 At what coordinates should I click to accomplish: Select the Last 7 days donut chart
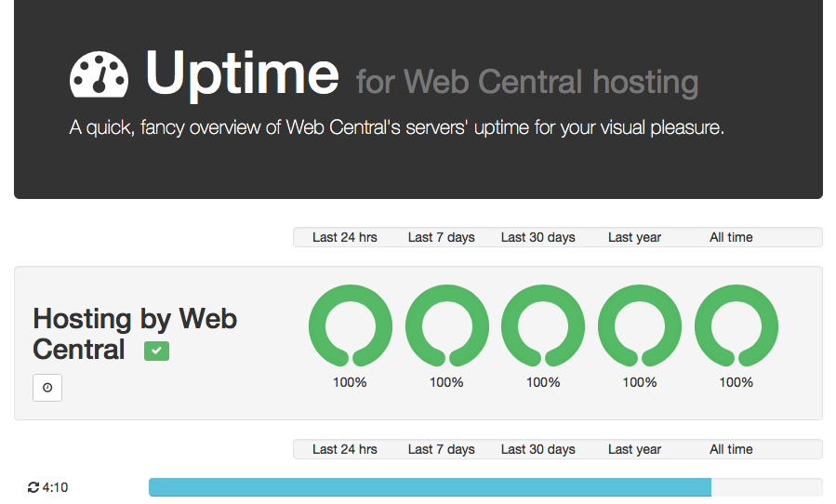446,325
